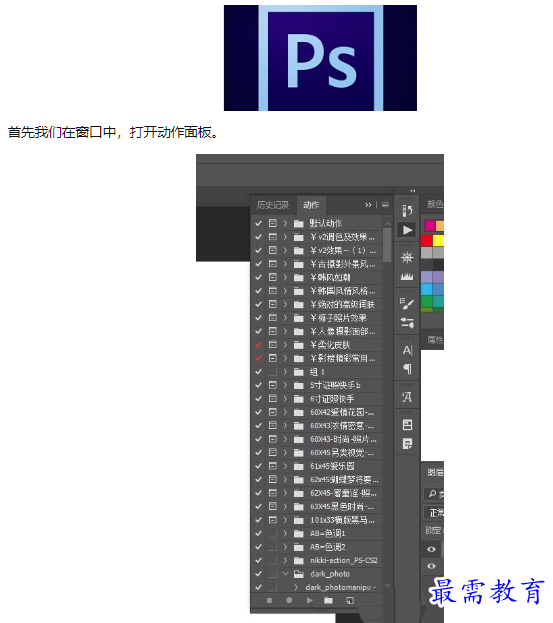
Task: Click the Actions play icon in the dock
Action: click(407, 230)
